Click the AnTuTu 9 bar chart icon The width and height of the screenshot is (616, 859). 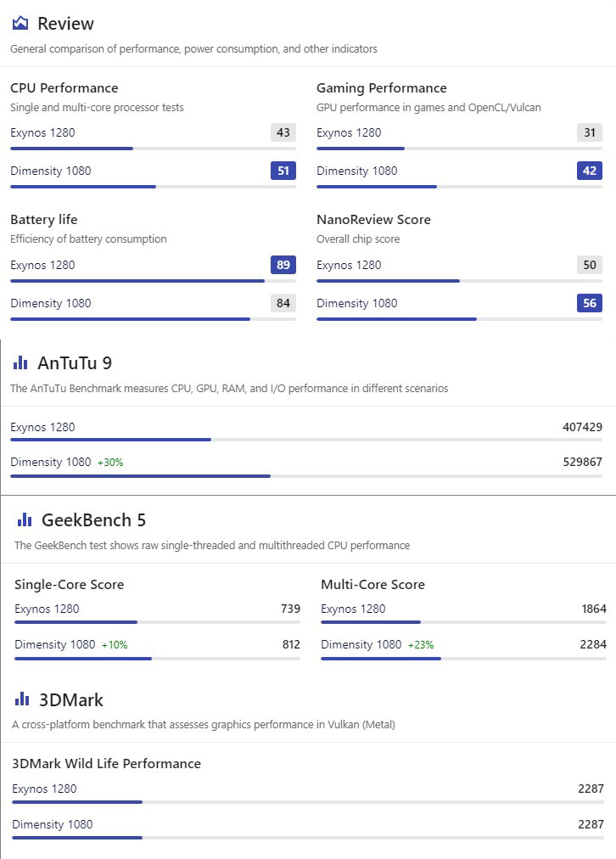20,362
